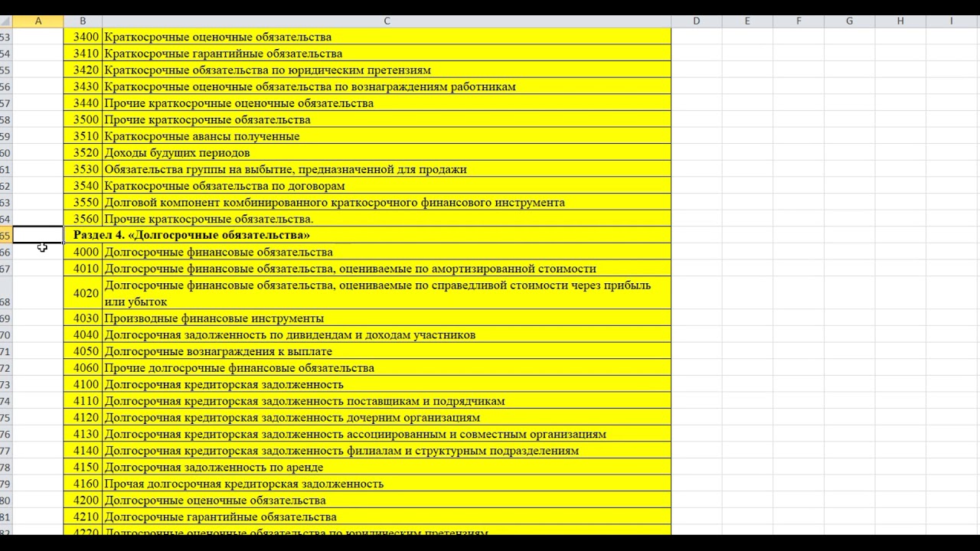Click code cell 4060

click(x=83, y=368)
